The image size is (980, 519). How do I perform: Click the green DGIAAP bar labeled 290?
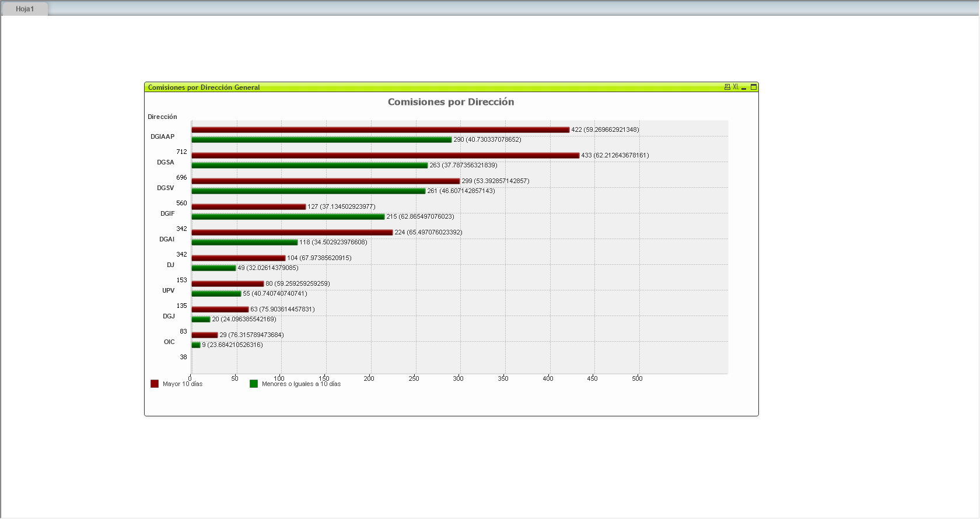pos(321,139)
